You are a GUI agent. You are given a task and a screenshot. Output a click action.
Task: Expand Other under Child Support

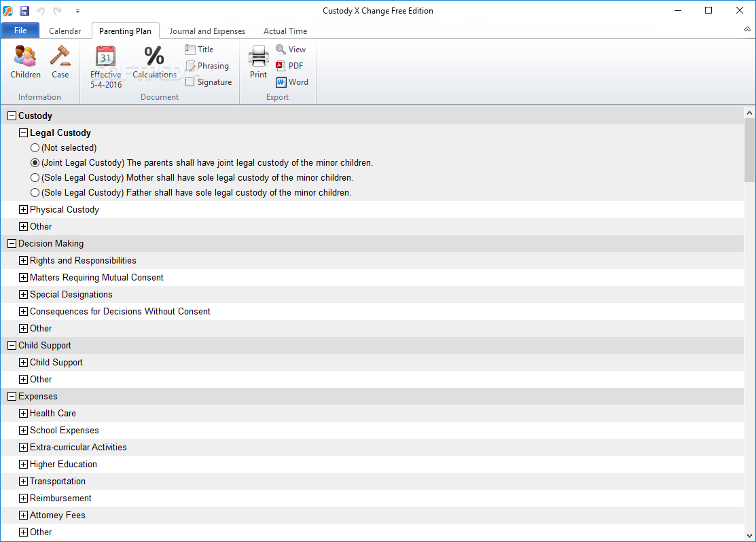(23, 379)
